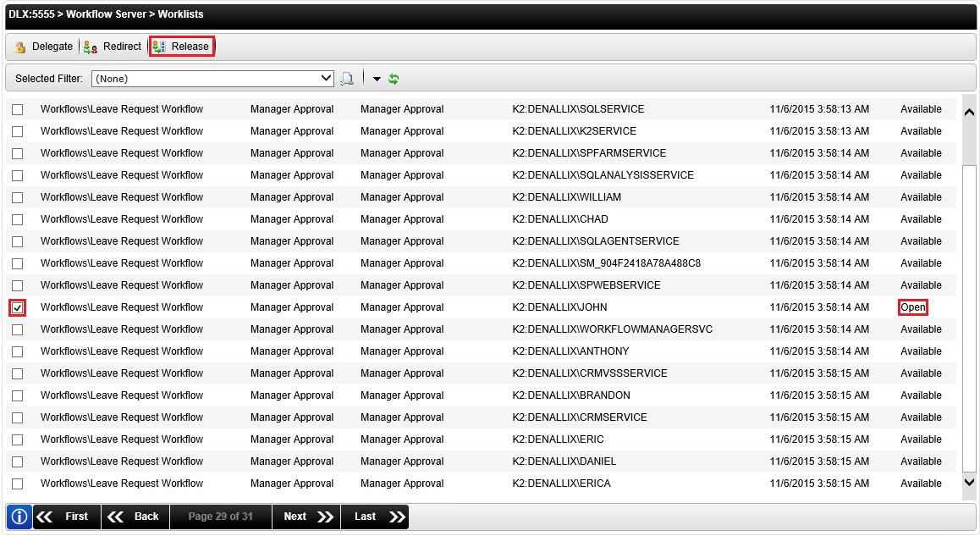Image resolution: width=980 pixels, height=536 pixels.
Task: Click the down arrow on the vertical scrollbar
Action: tap(969, 483)
